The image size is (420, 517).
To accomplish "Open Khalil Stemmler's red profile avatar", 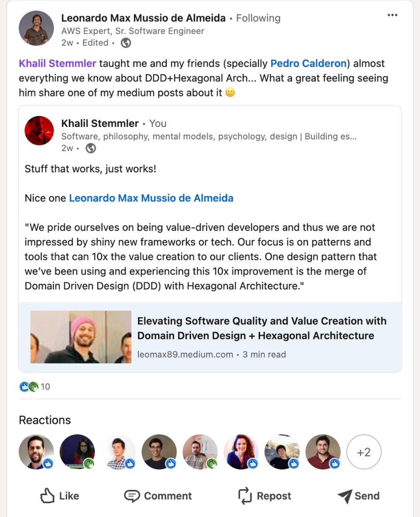I will tap(39, 131).
